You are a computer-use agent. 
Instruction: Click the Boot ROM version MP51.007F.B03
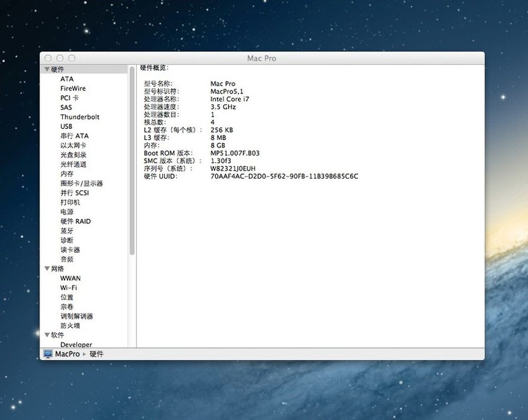click(x=235, y=153)
